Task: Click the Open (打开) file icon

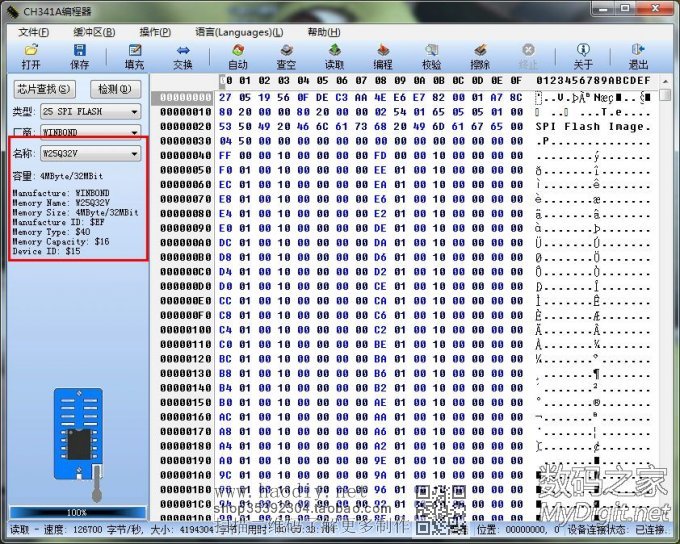Action: 31,56
